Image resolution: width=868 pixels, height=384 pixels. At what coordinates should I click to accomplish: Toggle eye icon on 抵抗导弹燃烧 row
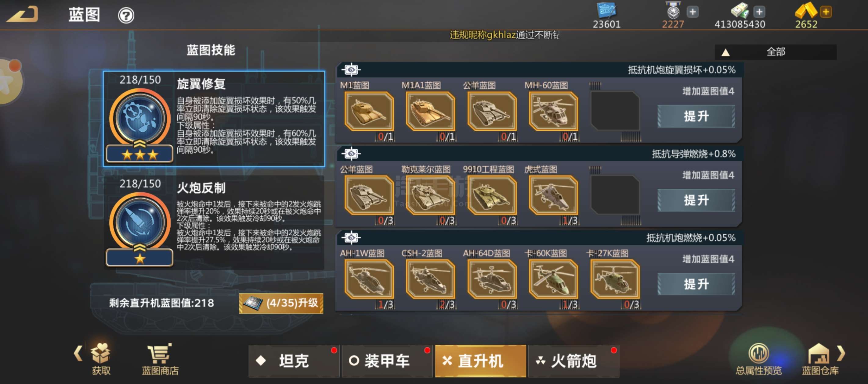click(351, 154)
